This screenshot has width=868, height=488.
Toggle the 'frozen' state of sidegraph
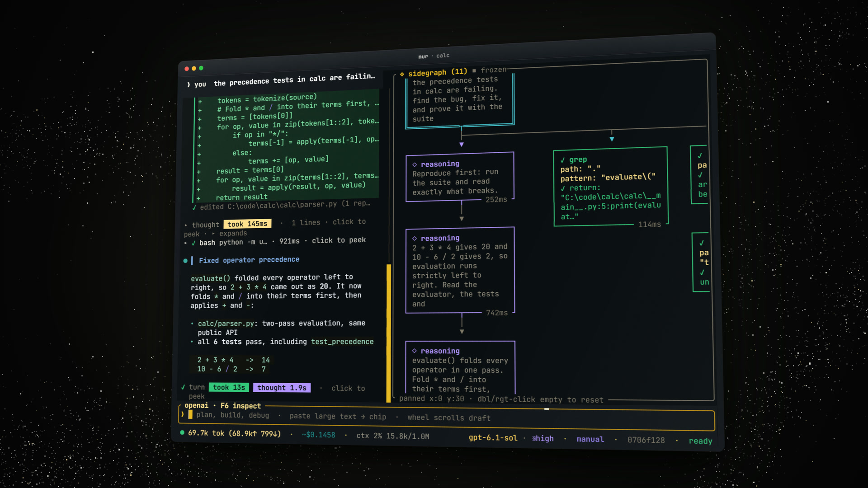(493, 70)
